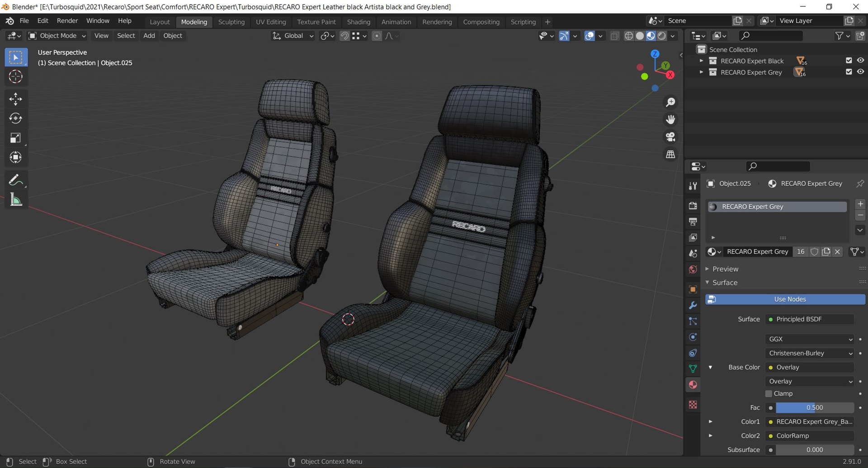Open the viewport Add menu
The image size is (868, 468).
point(149,36)
